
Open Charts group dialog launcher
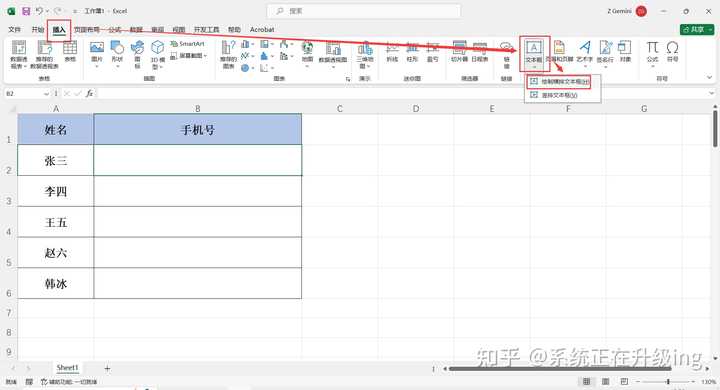[348, 79]
